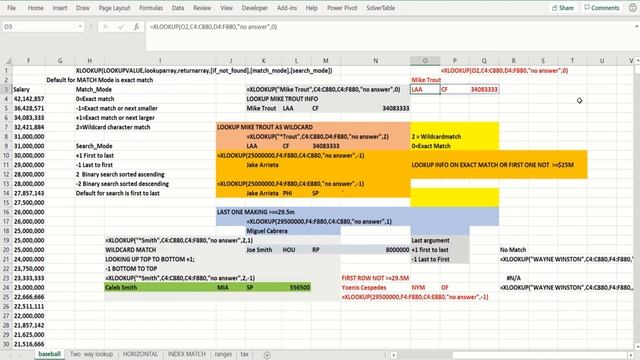Switch to the Home ribbon tab
The width and height of the screenshot is (640, 360).
coord(36,8)
